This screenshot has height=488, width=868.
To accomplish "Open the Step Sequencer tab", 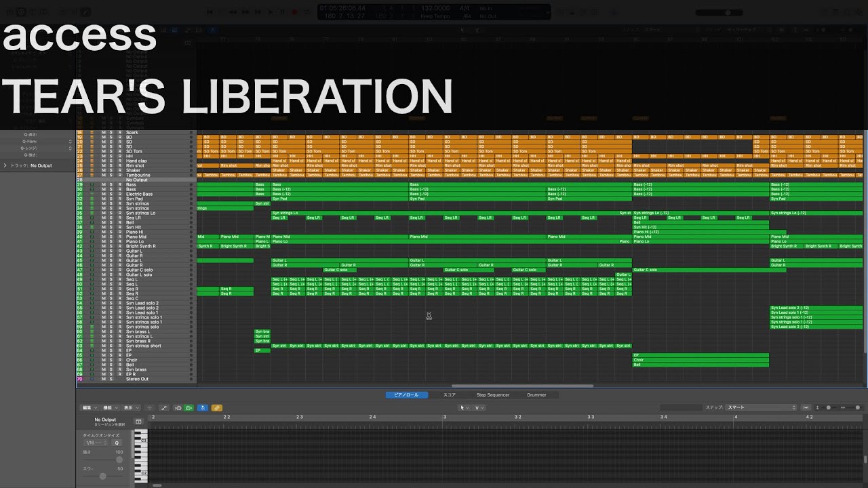I will [493, 394].
